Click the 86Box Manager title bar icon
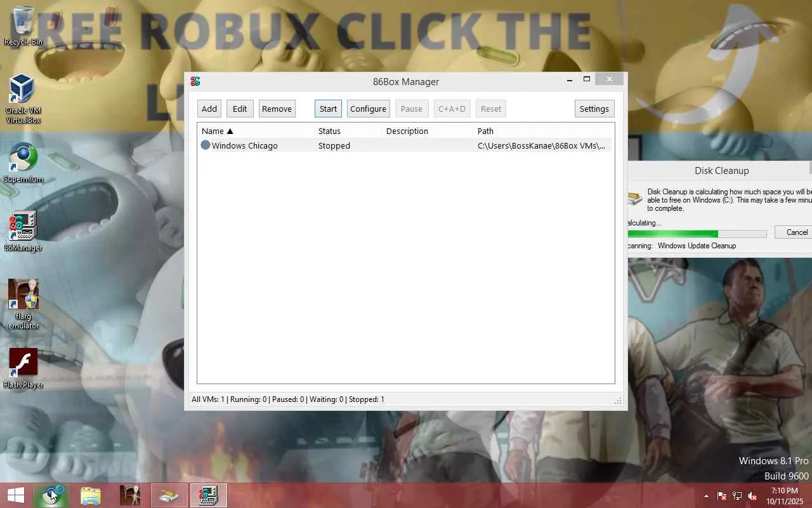Viewport: 812px width, 508px height. [195, 81]
